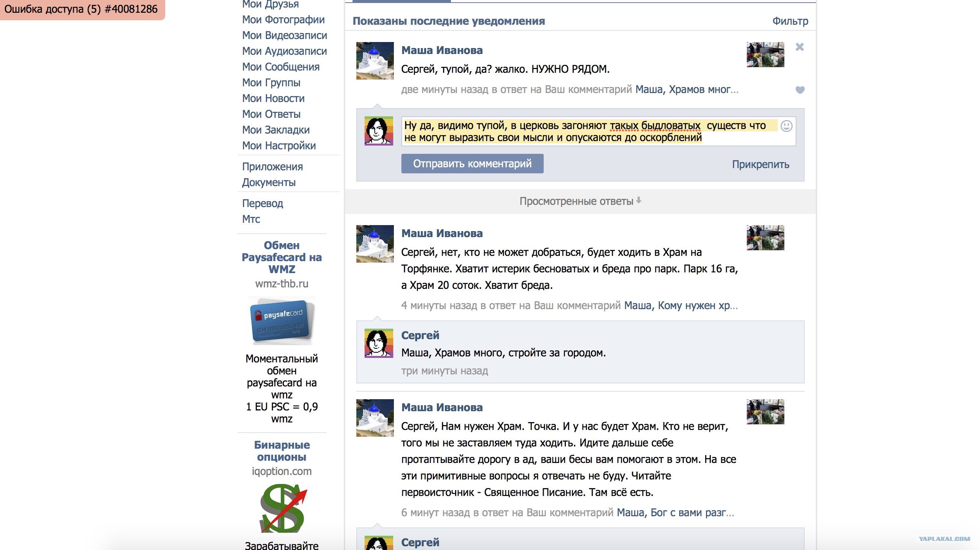Open post thumbnail beside 'Храм на Торфянке' reply
This screenshot has width=980, height=550.
[765, 237]
